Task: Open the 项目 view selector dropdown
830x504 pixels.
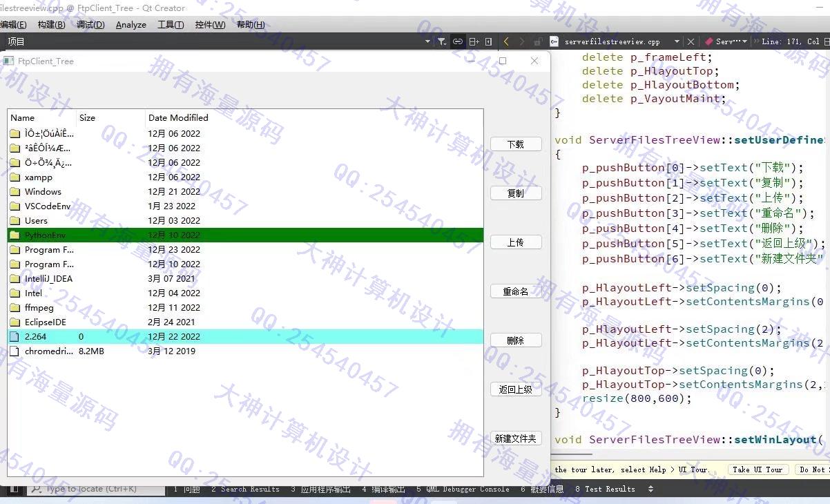Action: click(428, 41)
